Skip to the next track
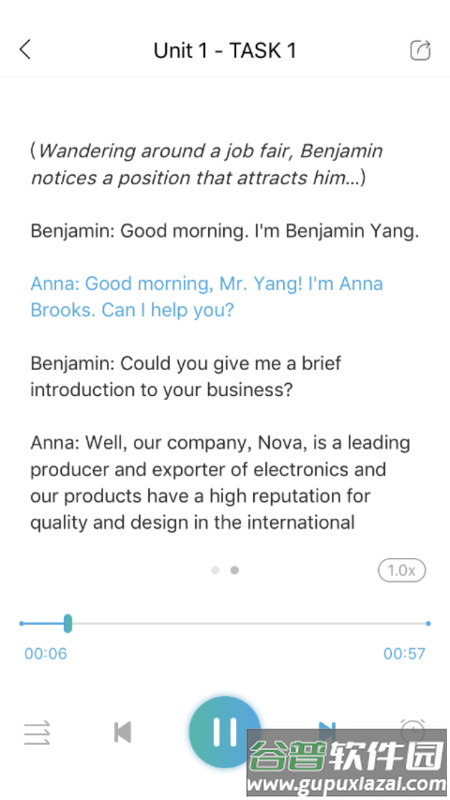Screen dimensions: 450x800 point(327,731)
